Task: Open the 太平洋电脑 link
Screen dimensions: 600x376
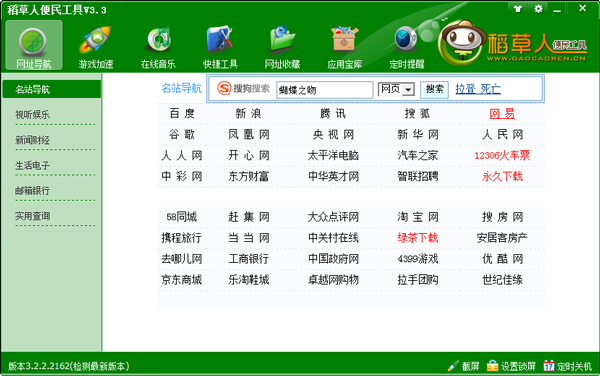Action: (333, 155)
